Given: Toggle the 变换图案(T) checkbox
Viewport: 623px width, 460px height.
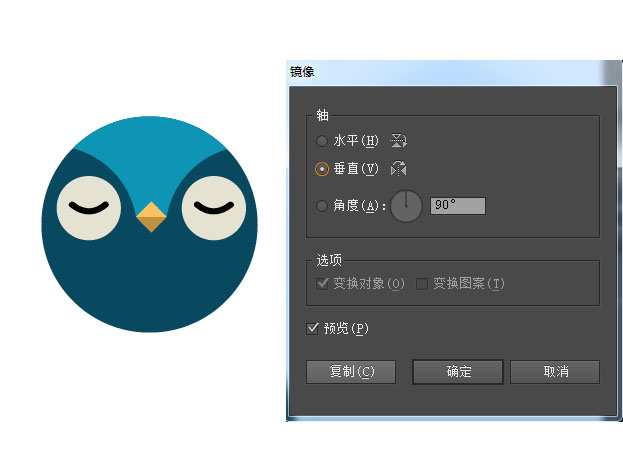Looking at the screenshot, I should pos(422,284).
